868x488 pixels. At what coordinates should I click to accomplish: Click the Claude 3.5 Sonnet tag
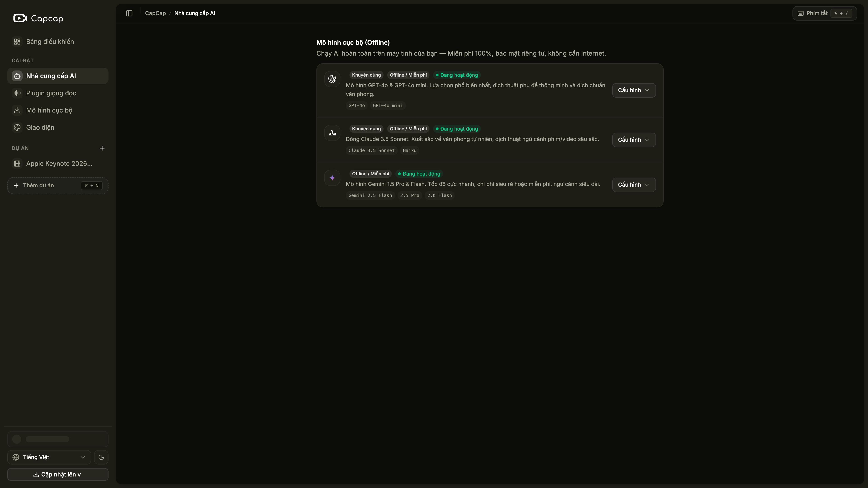coord(371,150)
